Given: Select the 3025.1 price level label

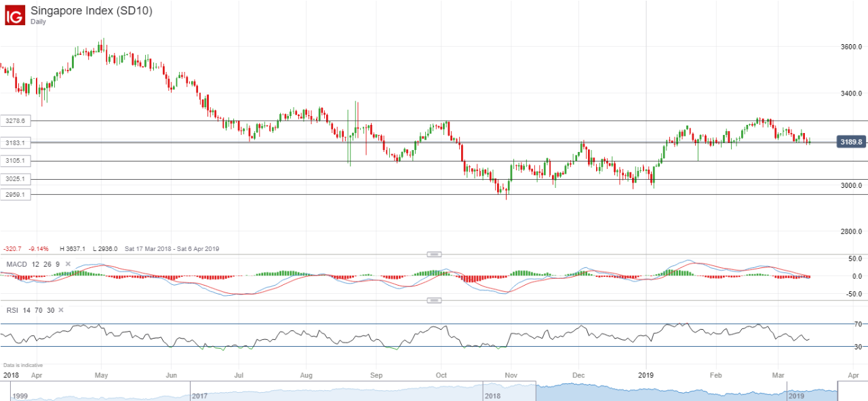Looking at the screenshot, I should [x=15, y=179].
